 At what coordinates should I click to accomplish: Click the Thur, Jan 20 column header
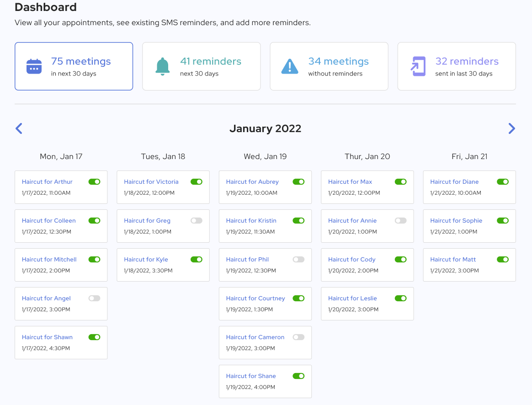pyautogui.click(x=367, y=156)
